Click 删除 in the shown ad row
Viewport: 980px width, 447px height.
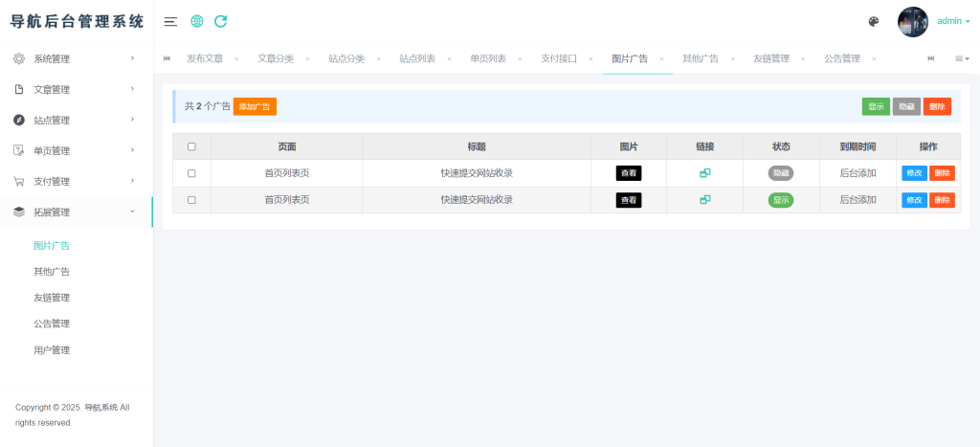tap(943, 200)
